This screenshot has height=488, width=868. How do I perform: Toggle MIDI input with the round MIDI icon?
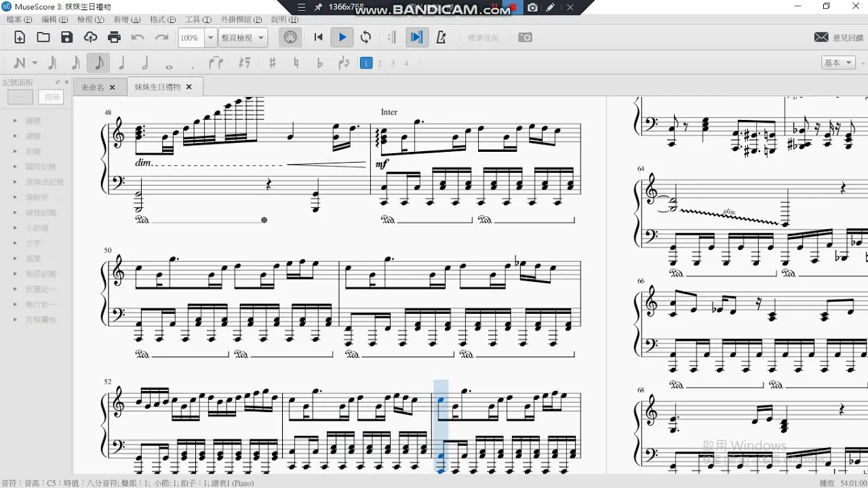290,37
